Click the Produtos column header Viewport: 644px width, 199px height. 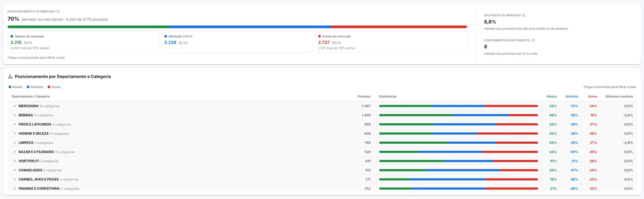tap(364, 96)
